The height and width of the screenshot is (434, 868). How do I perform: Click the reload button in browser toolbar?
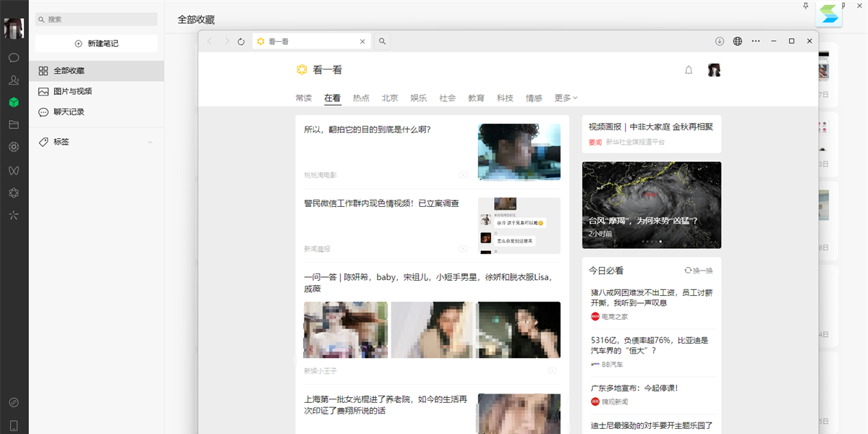pyautogui.click(x=241, y=42)
